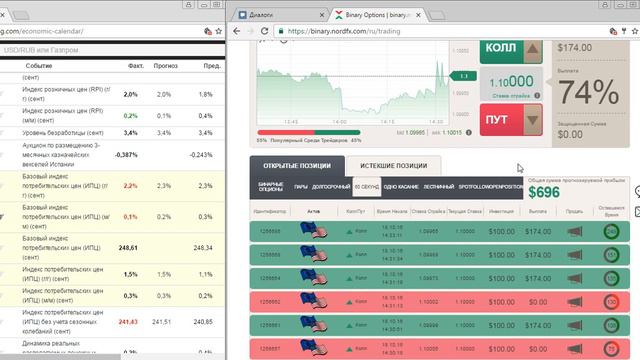The height and width of the screenshot is (360, 640).
Task: Click the 74% payout value
Action: pos(589,92)
